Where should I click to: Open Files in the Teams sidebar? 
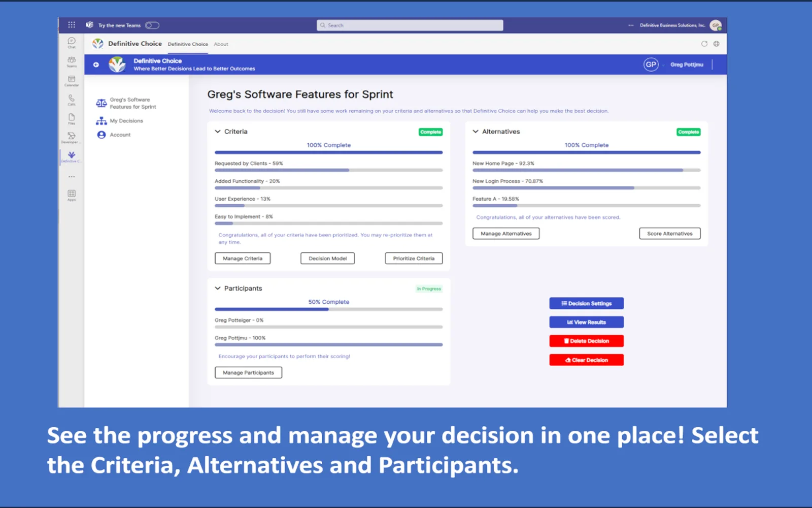tap(72, 119)
